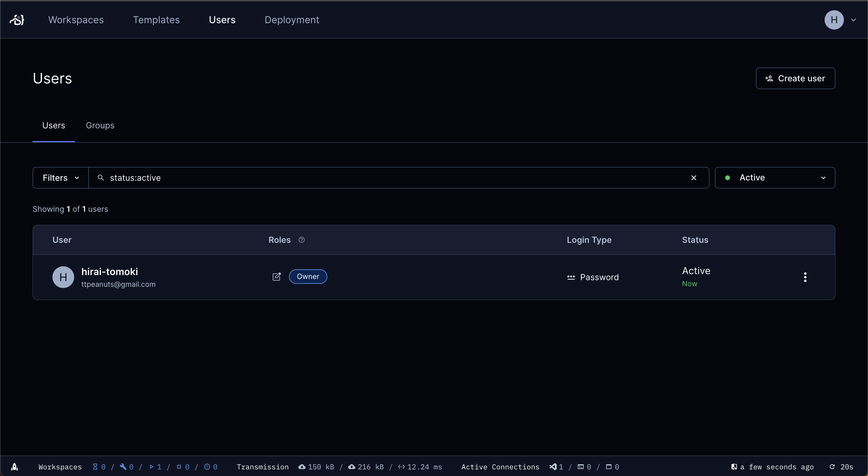
Task: Switch to the Groups tab
Action: tap(100, 125)
